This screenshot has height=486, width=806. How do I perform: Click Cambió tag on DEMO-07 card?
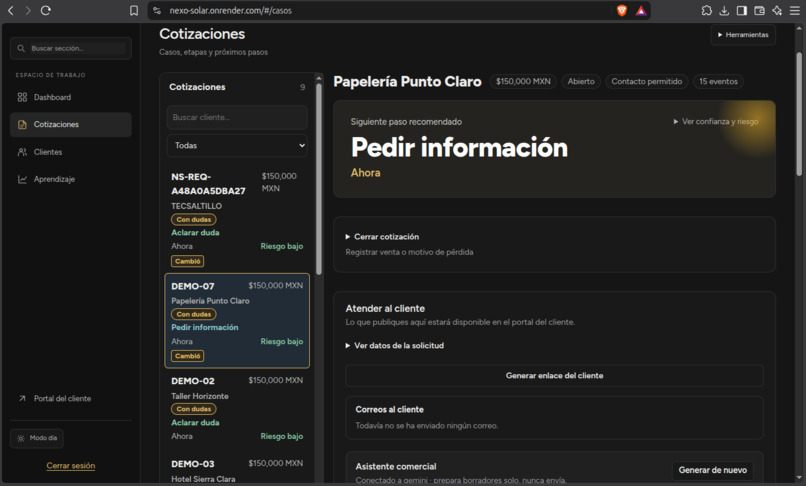pyautogui.click(x=188, y=356)
